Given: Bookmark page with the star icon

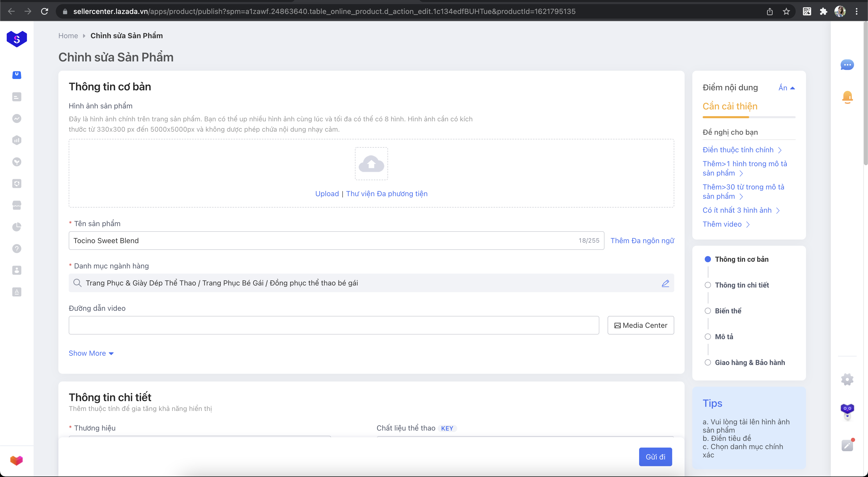Looking at the screenshot, I should [x=786, y=11].
